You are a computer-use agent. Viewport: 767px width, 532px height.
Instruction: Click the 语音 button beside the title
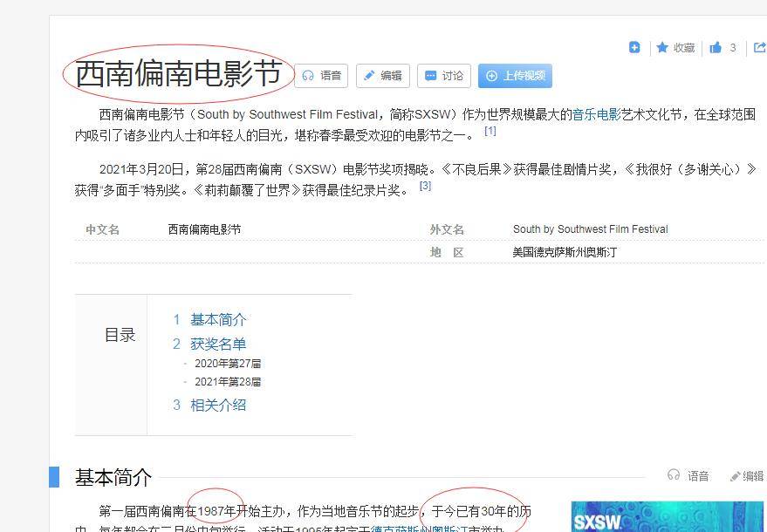click(x=321, y=76)
